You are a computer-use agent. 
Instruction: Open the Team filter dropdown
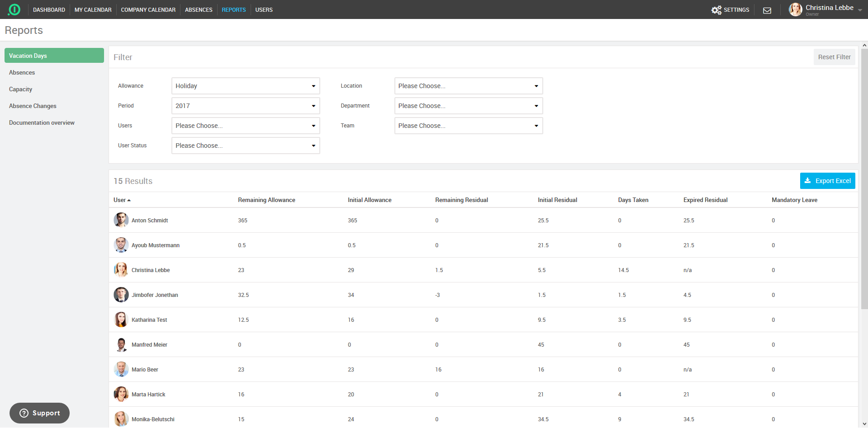pyautogui.click(x=468, y=126)
